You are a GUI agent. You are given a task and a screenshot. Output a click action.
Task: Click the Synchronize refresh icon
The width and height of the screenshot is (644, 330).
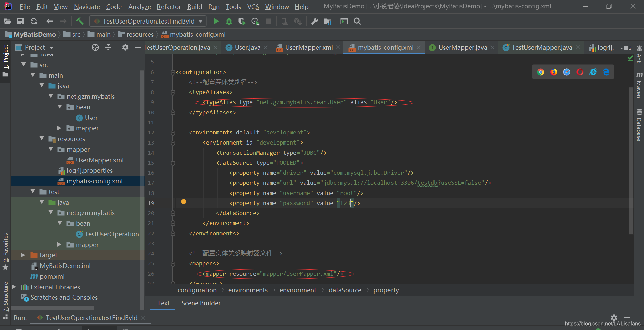pyautogui.click(x=34, y=22)
